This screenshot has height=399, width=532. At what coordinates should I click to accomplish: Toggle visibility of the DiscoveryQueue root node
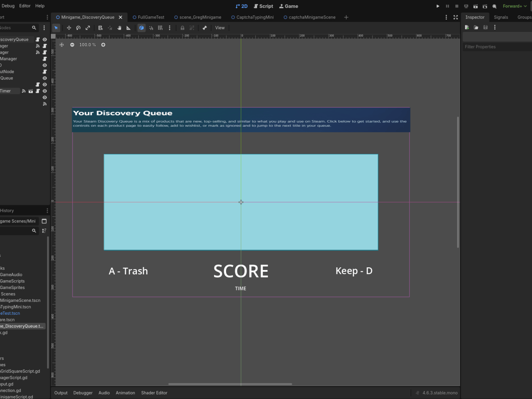(x=45, y=39)
